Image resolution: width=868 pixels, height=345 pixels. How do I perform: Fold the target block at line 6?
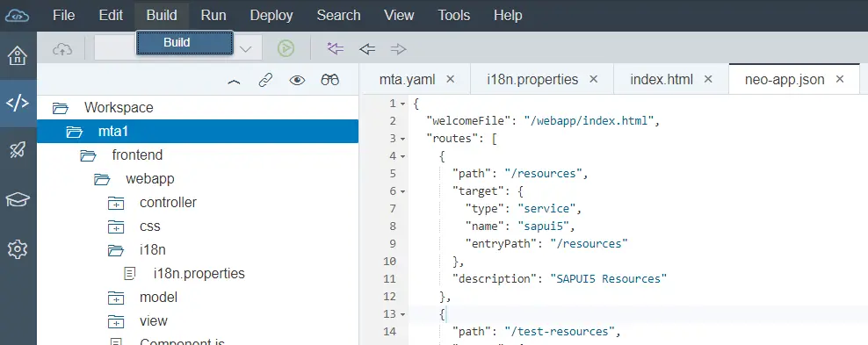402,192
